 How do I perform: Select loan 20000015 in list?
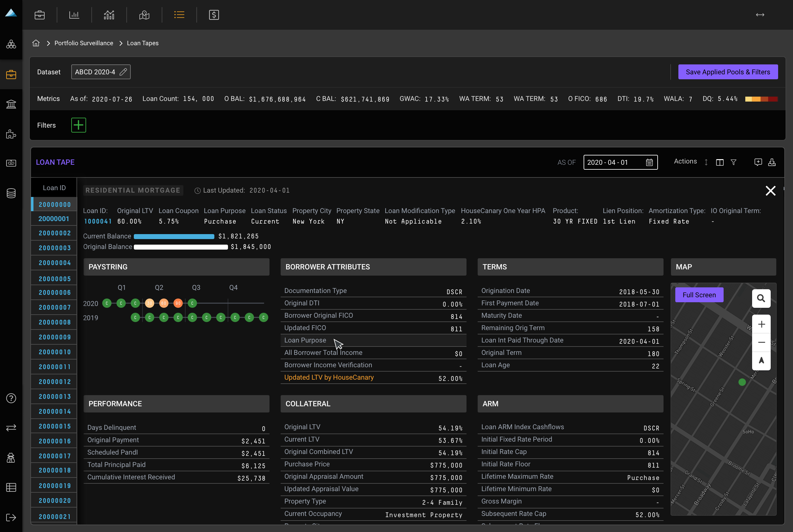54,426
